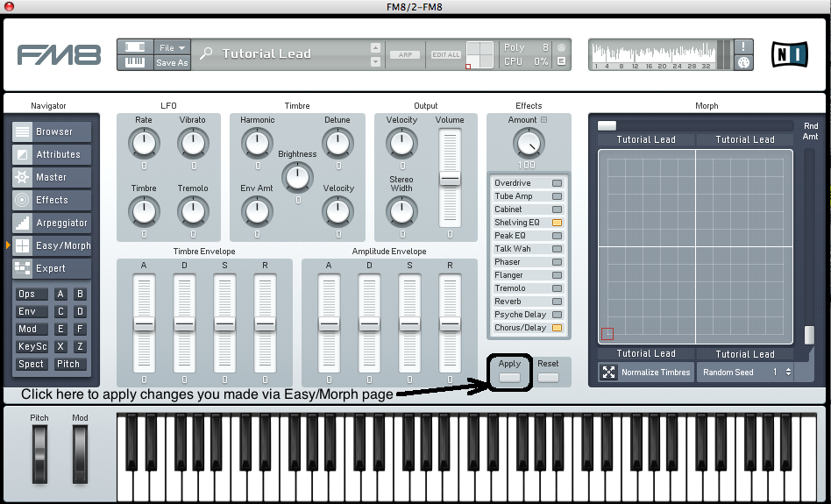
Task: Open the File dropdown menu
Action: tap(172, 47)
